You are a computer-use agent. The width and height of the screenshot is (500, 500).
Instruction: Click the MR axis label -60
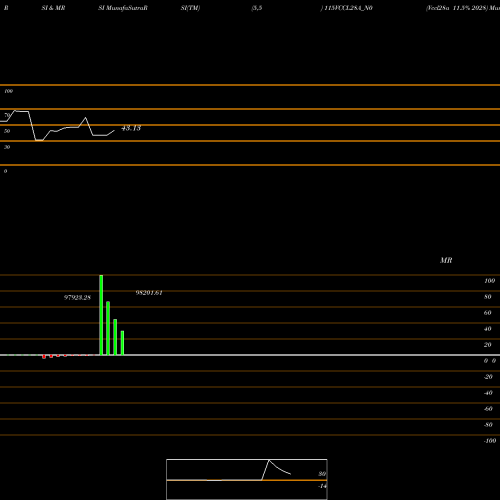(x=488, y=409)
